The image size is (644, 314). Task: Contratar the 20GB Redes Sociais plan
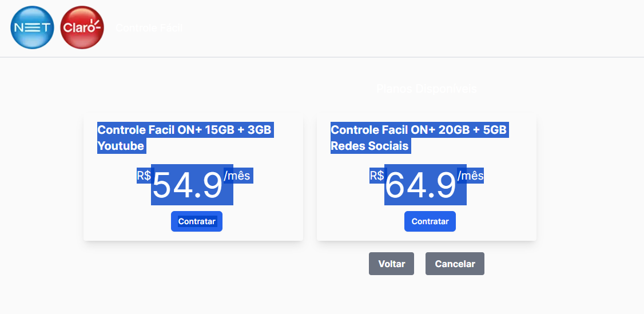pyautogui.click(x=430, y=221)
